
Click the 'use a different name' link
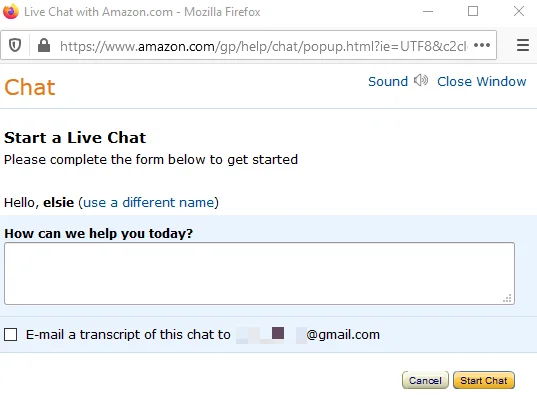click(x=149, y=202)
